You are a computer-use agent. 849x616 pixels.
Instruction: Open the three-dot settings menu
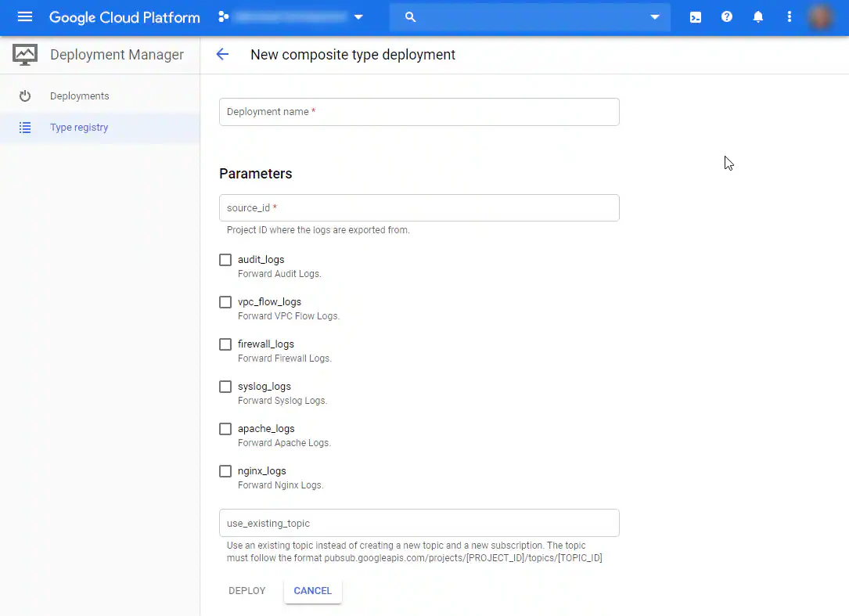click(790, 16)
